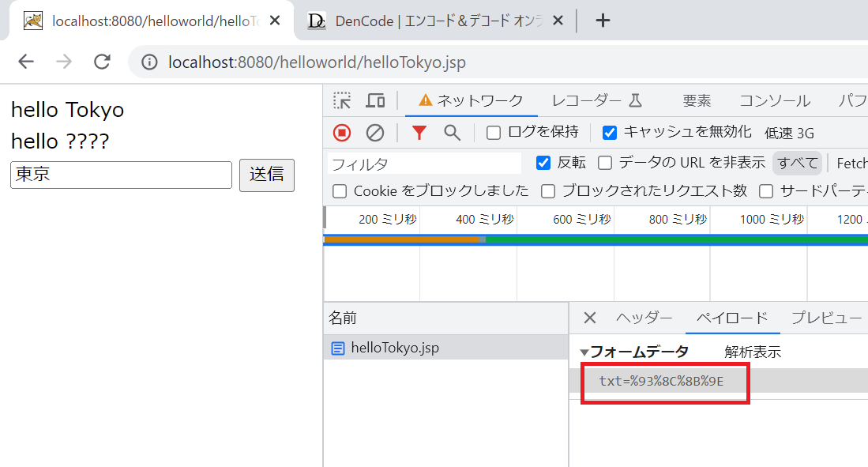The height and width of the screenshot is (467, 868).
Task: Collapse the フォームデータ section
Action: pyautogui.click(x=584, y=351)
